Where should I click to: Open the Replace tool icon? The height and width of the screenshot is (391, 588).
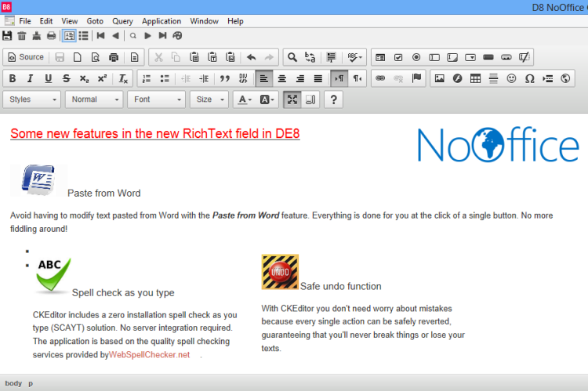(310, 57)
